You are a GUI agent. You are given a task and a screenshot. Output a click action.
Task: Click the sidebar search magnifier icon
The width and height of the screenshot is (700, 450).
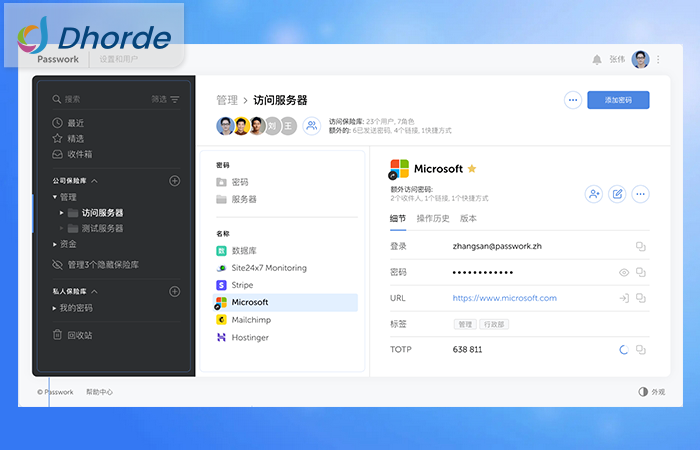point(57,99)
